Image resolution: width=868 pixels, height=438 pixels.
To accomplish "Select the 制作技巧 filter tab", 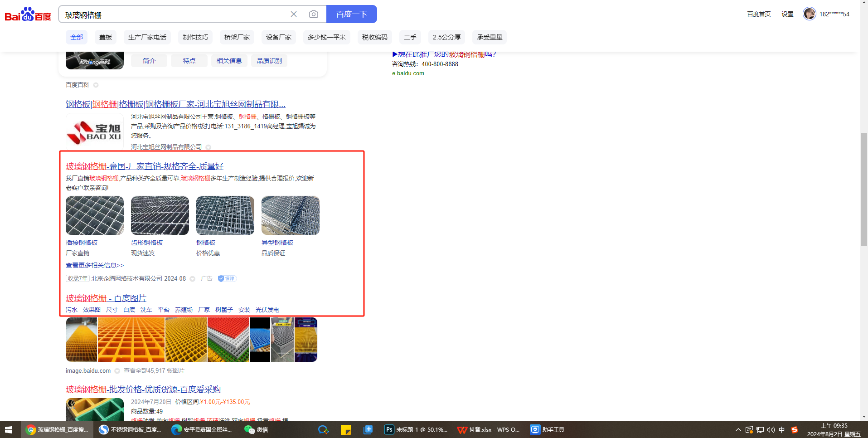I will coord(195,37).
